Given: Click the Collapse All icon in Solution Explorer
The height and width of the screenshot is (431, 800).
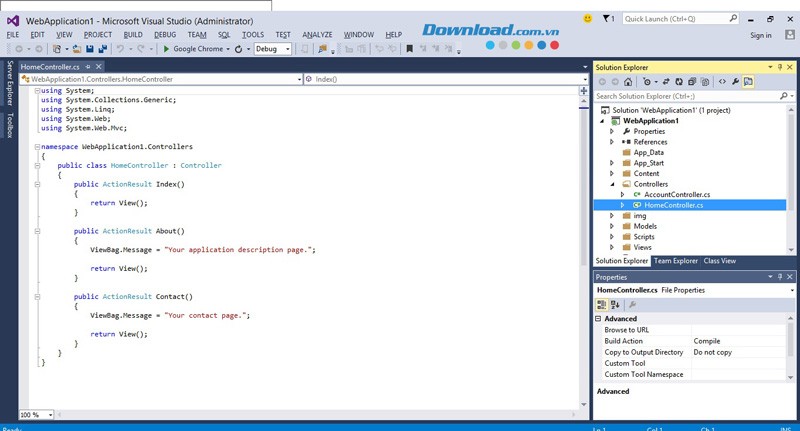Looking at the screenshot, I should pyautogui.click(x=692, y=82).
